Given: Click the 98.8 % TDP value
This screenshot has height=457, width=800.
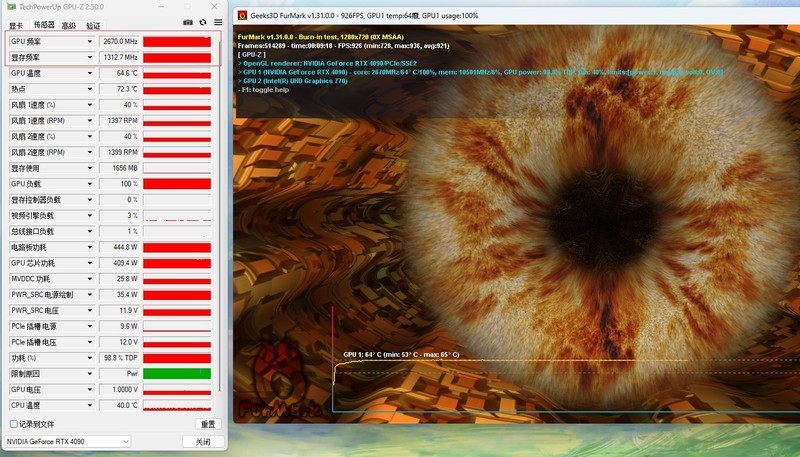Looking at the screenshot, I should click(x=119, y=358).
